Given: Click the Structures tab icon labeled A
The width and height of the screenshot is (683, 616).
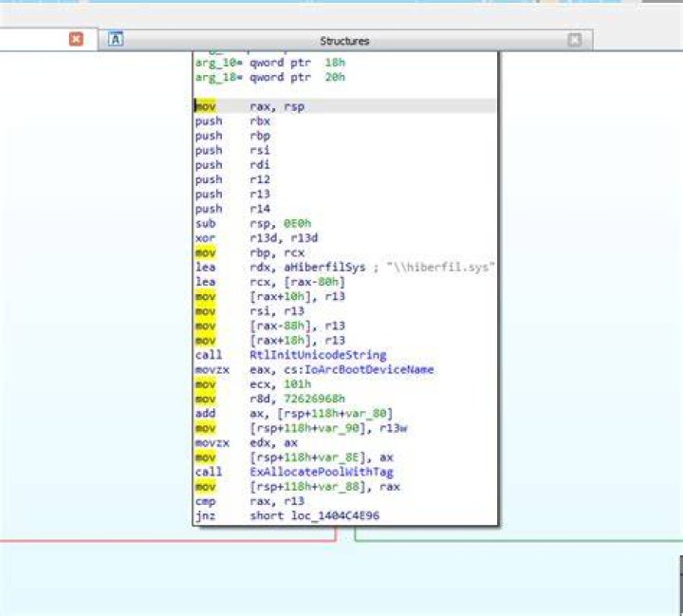Looking at the screenshot, I should (x=116, y=39).
